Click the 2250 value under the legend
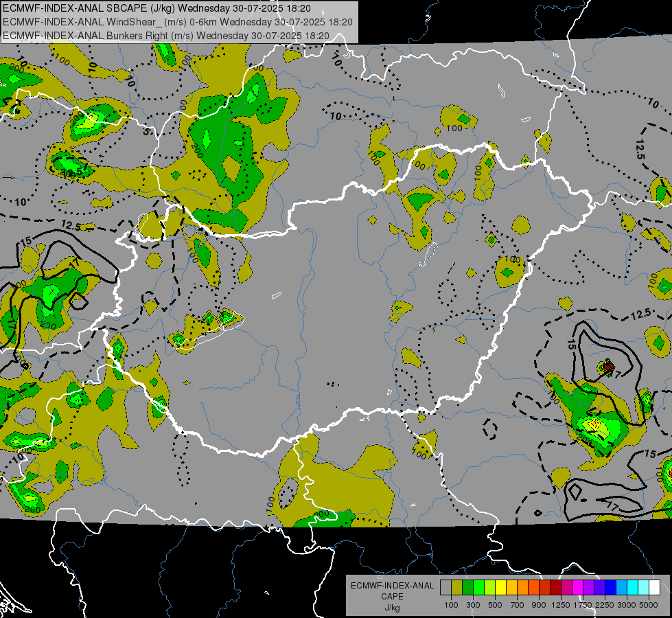Screen dimensions: 672x618 605,605
